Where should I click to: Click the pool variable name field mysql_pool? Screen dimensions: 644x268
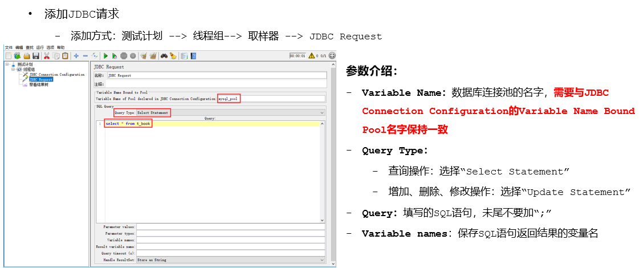(x=271, y=99)
